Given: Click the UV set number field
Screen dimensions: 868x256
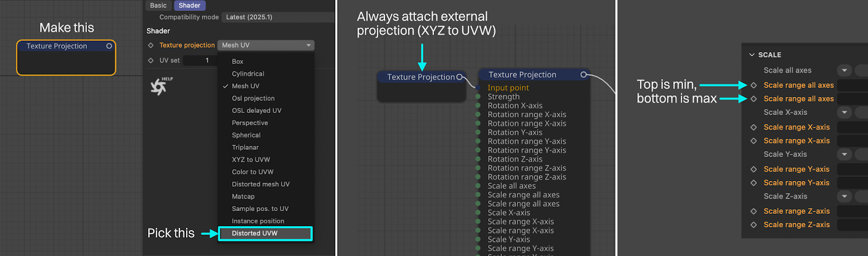Looking at the screenshot, I should (x=200, y=60).
